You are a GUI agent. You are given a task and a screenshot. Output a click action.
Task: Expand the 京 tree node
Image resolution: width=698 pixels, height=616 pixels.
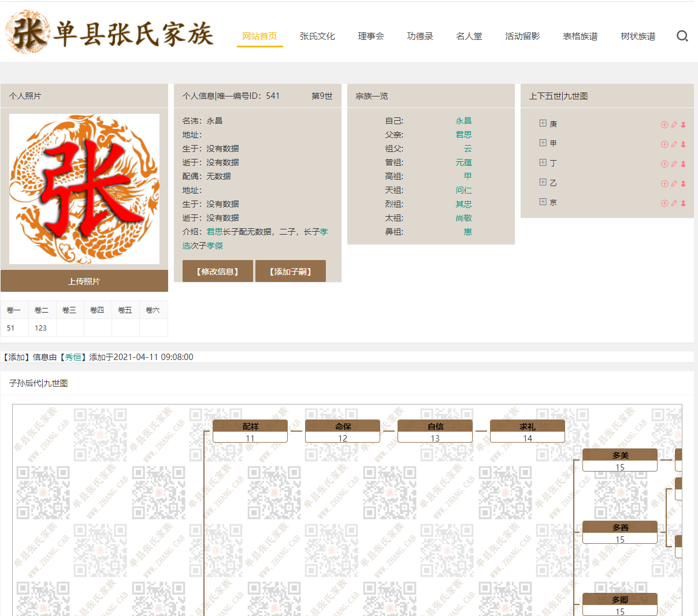coord(543,202)
